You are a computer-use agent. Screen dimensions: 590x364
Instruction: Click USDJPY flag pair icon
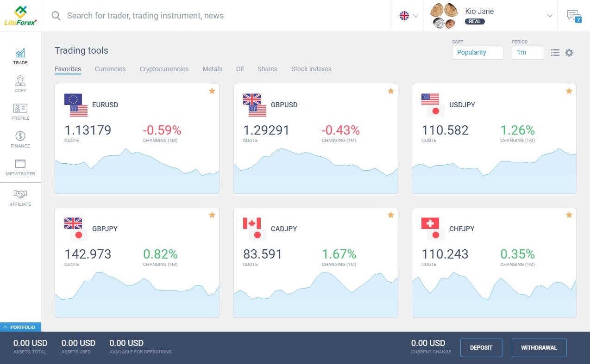tap(433, 105)
